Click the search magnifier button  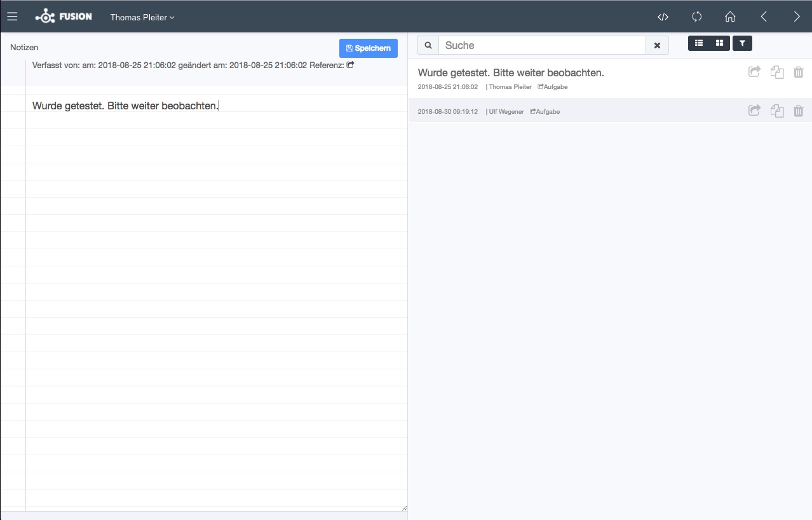click(x=428, y=45)
